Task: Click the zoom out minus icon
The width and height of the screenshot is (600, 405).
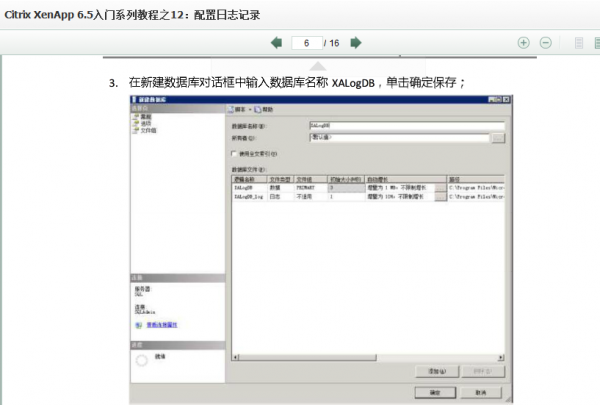Action: click(x=546, y=43)
